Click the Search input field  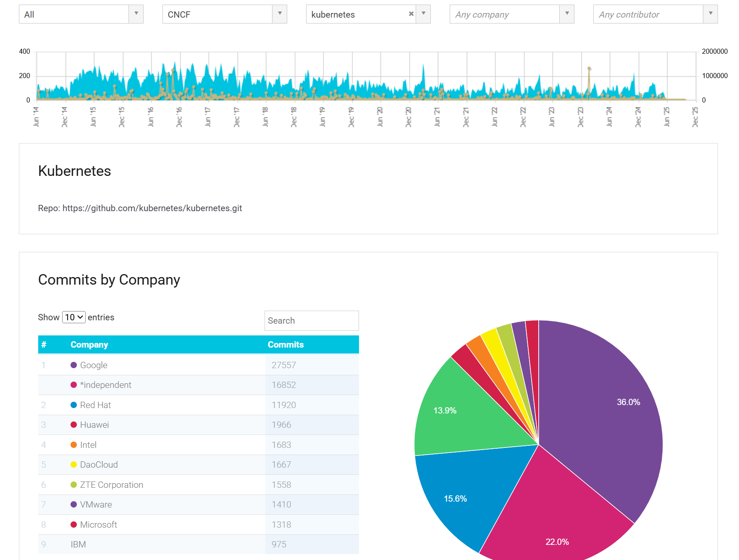(312, 321)
